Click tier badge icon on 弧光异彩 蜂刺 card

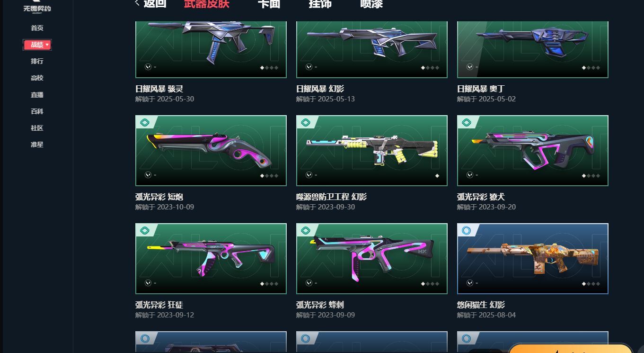pos(306,231)
